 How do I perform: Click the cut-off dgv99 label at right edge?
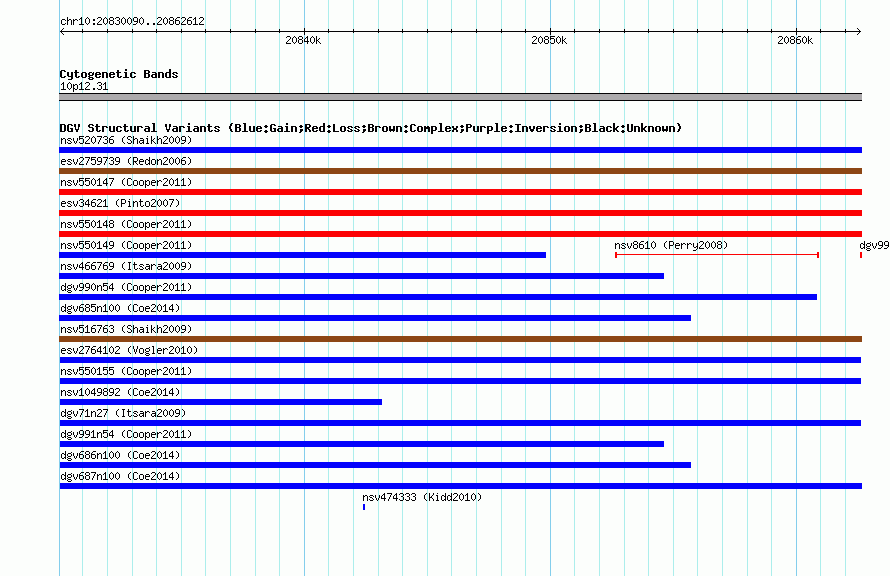click(x=874, y=245)
